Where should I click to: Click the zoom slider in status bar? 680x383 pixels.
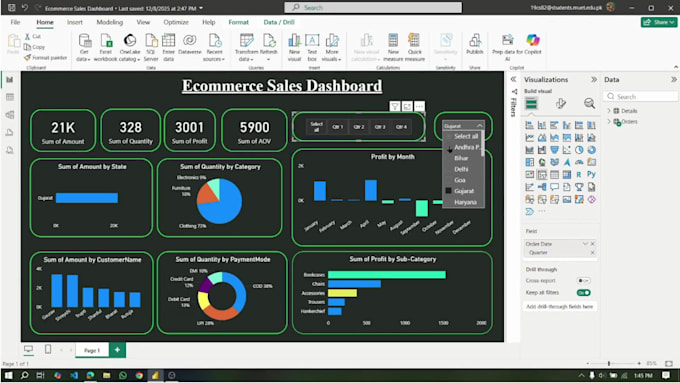[x=609, y=363]
